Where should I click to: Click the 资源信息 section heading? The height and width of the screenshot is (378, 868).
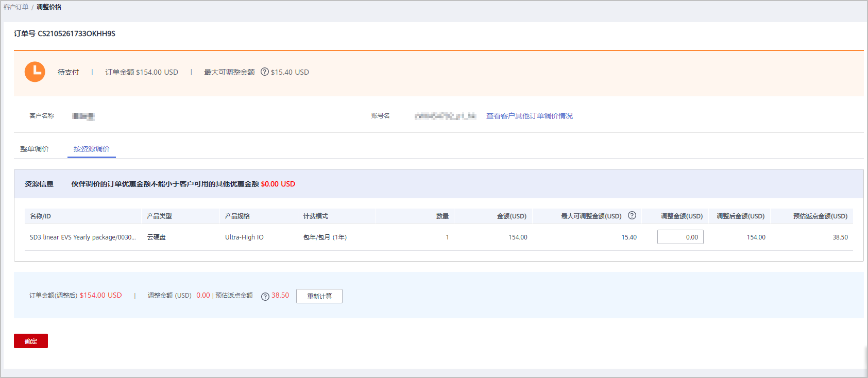(39, 184)
